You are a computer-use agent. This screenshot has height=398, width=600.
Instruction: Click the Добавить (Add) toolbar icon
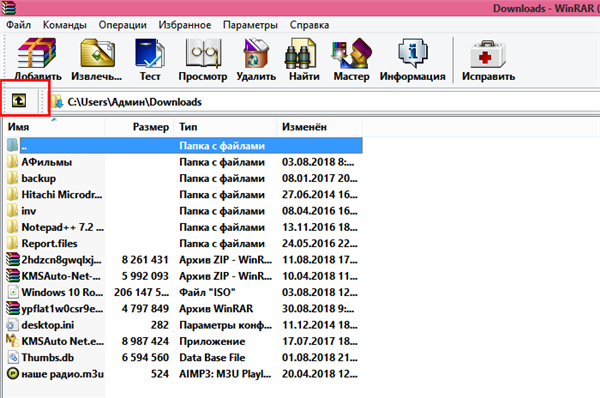pyautogui.click(x=38, y=54)
